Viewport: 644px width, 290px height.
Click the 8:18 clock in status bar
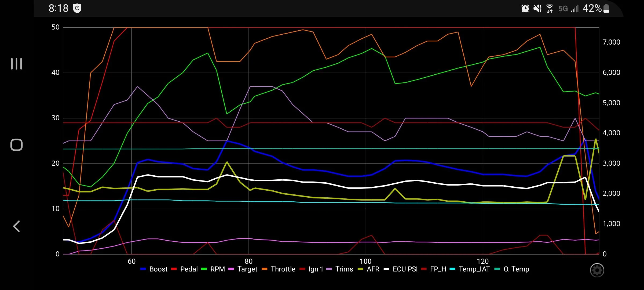(x=58, y=9)
